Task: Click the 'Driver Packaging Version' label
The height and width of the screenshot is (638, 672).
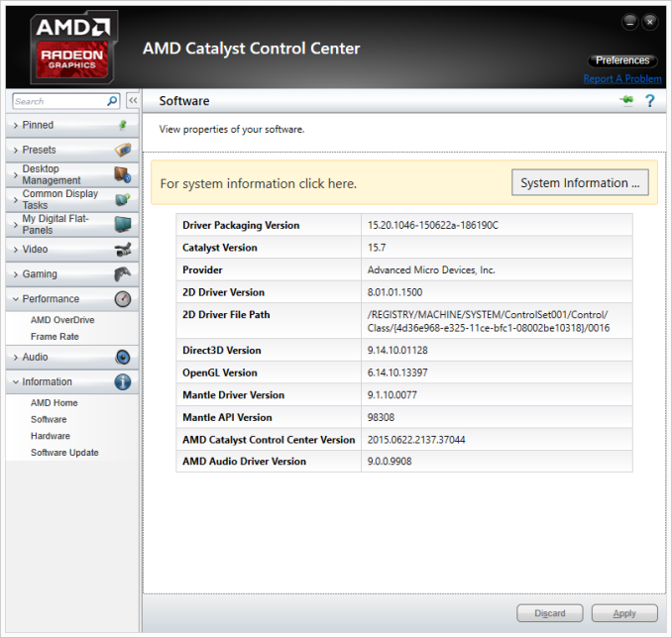Action: [241, 225]
